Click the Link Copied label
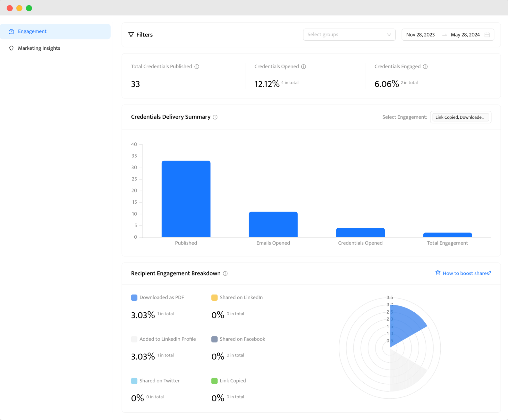The width and height of the screenshot is (508, 420). pyautogui.click(x=233, y=381)
